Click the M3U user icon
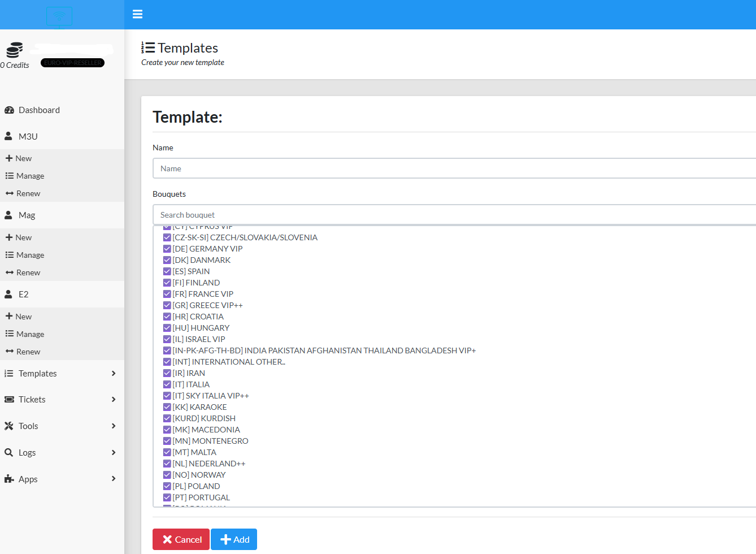Screen dimensions: 756x554 coord(8,136)
